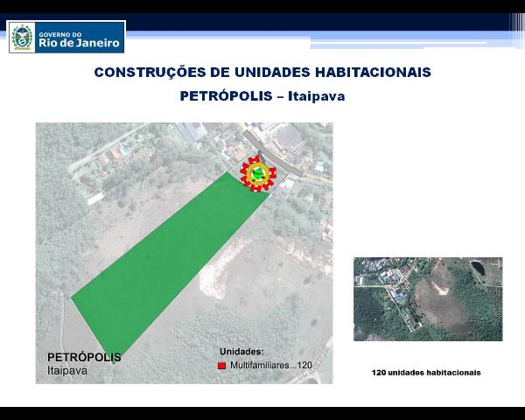The image size is (525, 420).
Task: Click the blue gradient header stripe
Action: click(350, 38)
